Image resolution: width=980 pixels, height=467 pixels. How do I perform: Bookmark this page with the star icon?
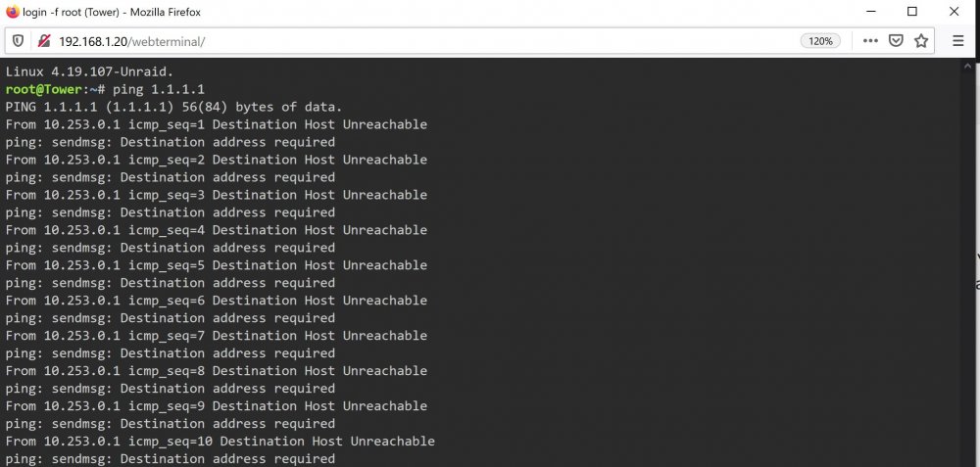click(920, 41)
